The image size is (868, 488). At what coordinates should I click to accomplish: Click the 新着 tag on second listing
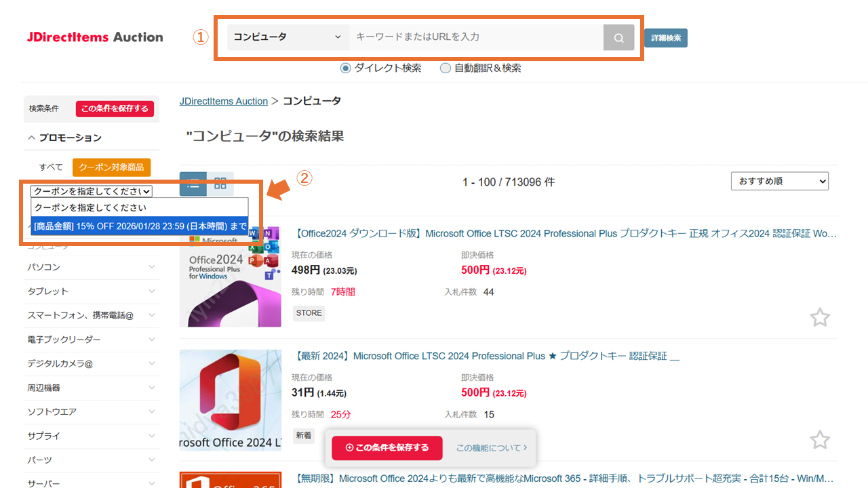tap(304, 436)
